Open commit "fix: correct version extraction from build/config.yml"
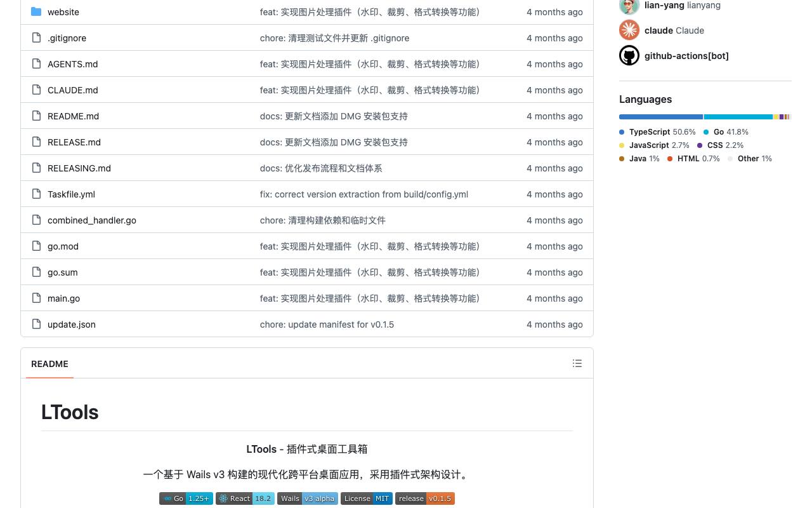812x508 pixels. 364,194
